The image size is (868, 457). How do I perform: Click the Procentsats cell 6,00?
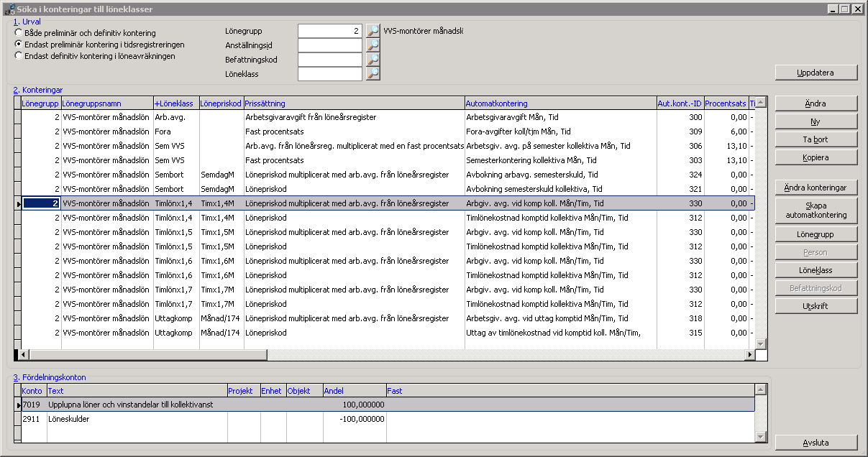(726, 131)
